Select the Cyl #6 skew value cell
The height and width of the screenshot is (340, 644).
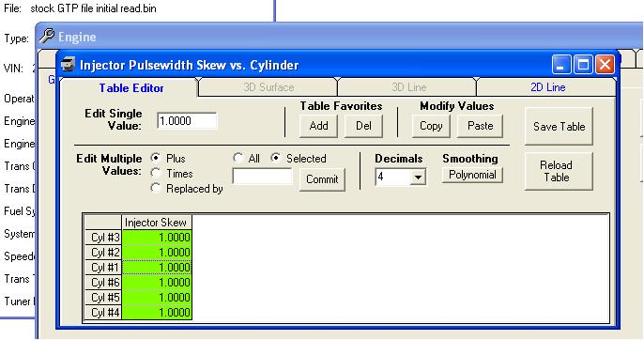(157, 283)
